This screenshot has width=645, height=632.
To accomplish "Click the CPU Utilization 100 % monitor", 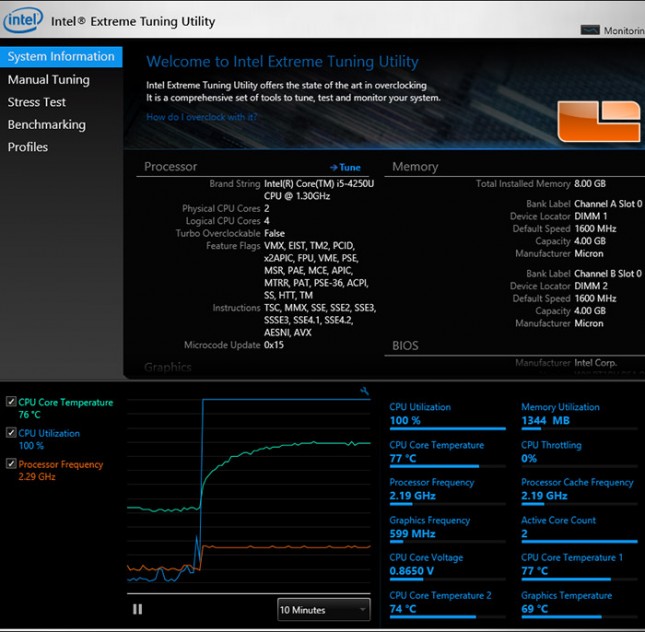I will click(448, 416).
